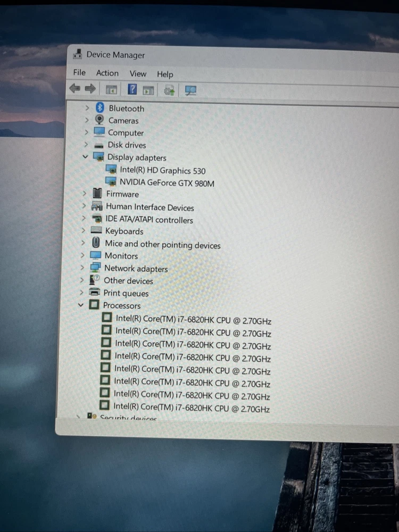Open the Help menu
Image resolution: width=399 pixels, height=532 pixels.
(165, 74)
